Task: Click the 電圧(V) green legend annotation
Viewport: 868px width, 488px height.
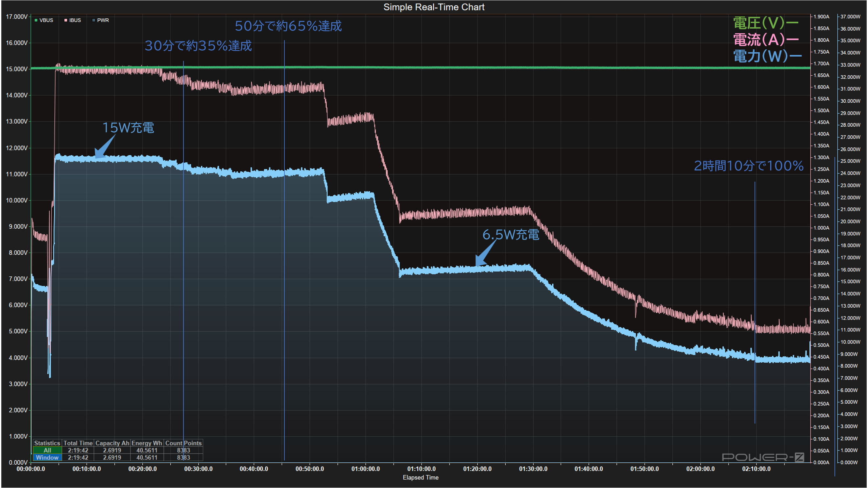Action: [x=765, y=23]
